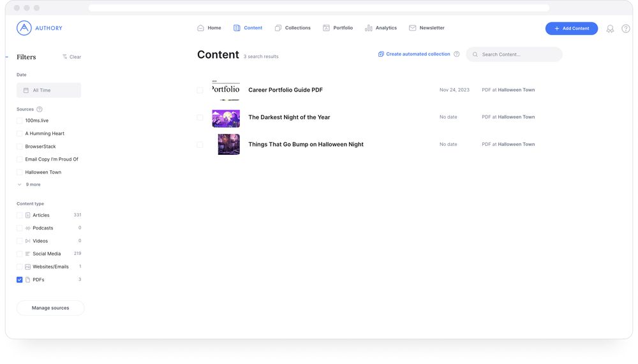Click the magnifier icon in search box
Screen dimensions: 638x364
(475, 55)
